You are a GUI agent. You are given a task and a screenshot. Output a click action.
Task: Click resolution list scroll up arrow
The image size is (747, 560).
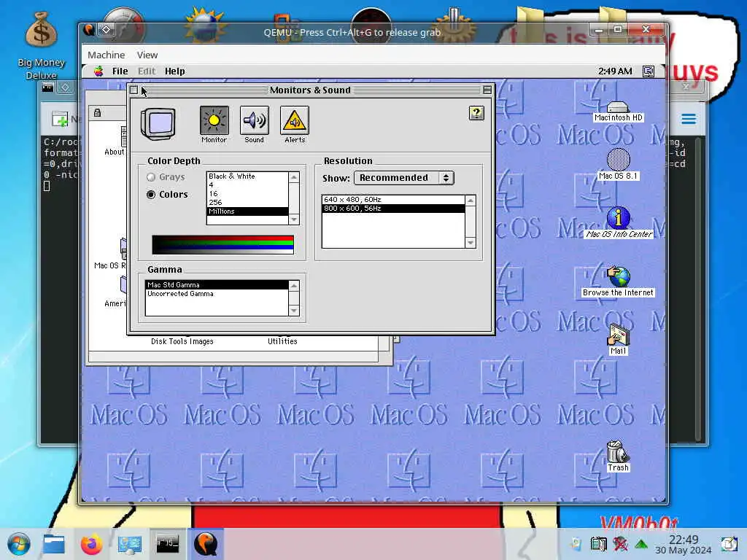point(471,201)
